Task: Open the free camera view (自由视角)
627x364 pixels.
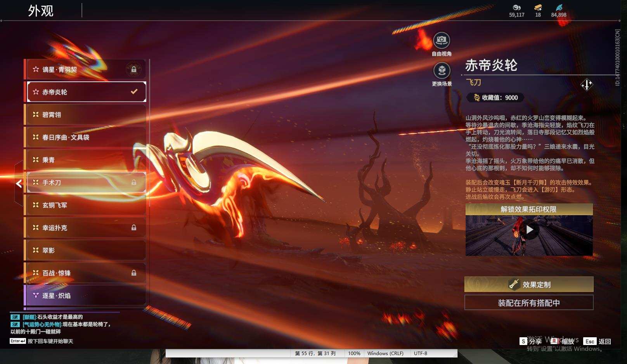Action: click(442, 40)
